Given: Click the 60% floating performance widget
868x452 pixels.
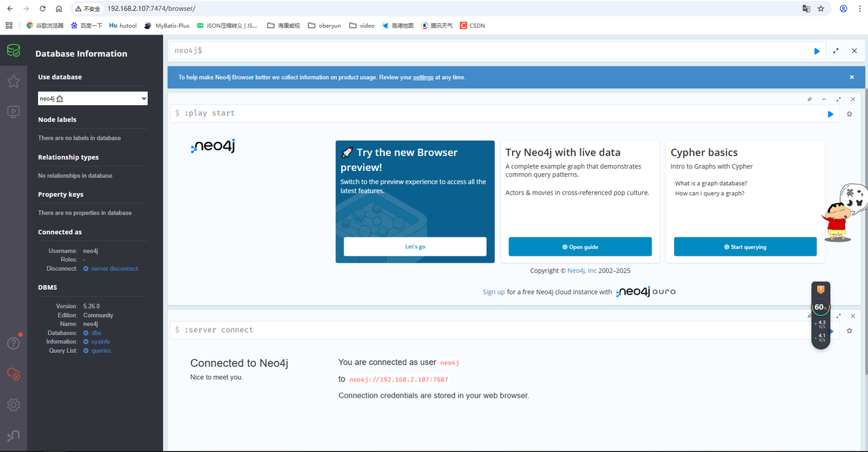Looking at the screenshot, I should (x=821, y=307).
